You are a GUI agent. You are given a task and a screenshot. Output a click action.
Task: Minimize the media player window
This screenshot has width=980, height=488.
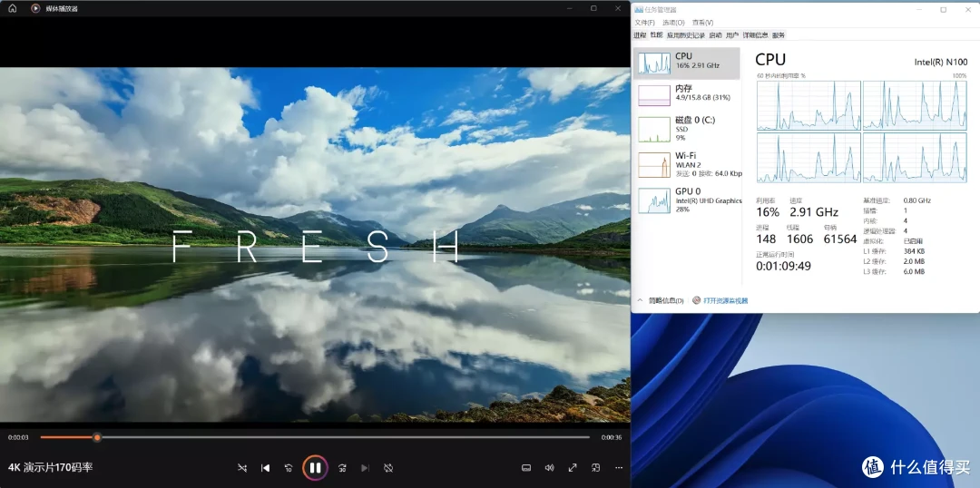(569, 8)
